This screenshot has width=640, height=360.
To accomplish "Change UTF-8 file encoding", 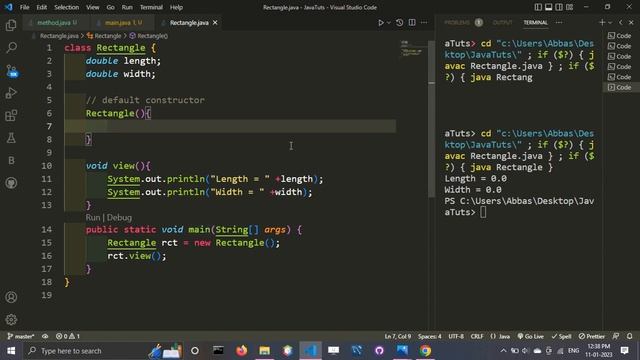I will click(x=456, y=336).
